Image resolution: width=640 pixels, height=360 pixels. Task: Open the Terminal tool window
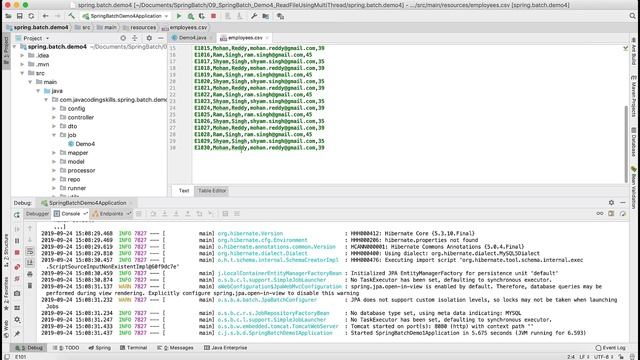tap(133, 348)
